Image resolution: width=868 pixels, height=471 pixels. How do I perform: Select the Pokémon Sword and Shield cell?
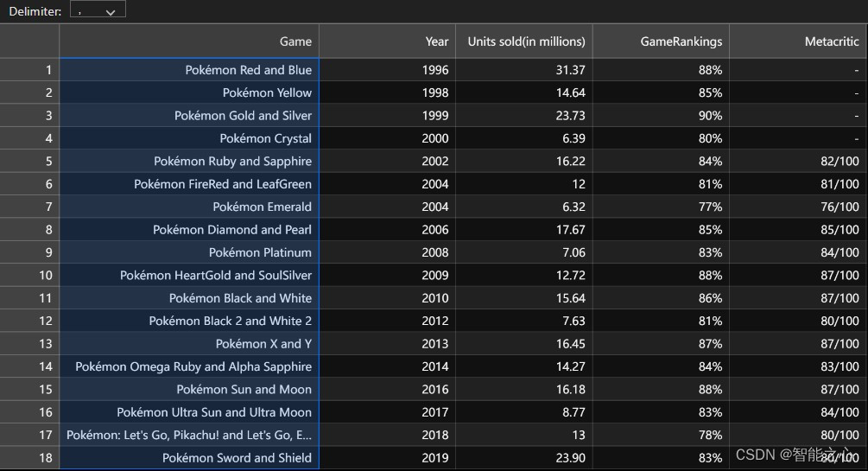[x=189, y=458]
